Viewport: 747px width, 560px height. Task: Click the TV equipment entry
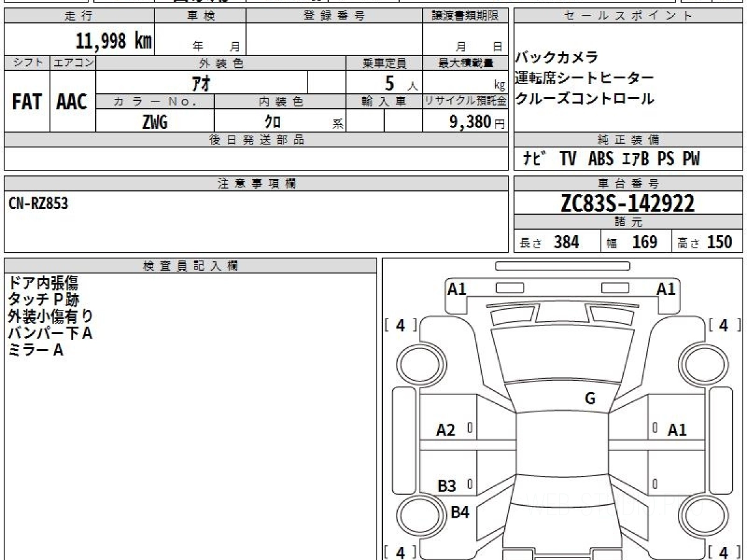[x=568, y=159]
